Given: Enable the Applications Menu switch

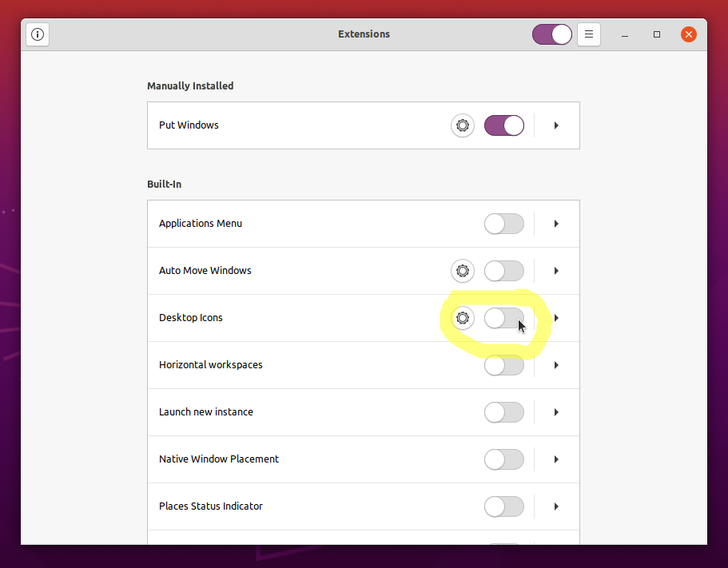Looking at the screenshot, I should 504,224.
